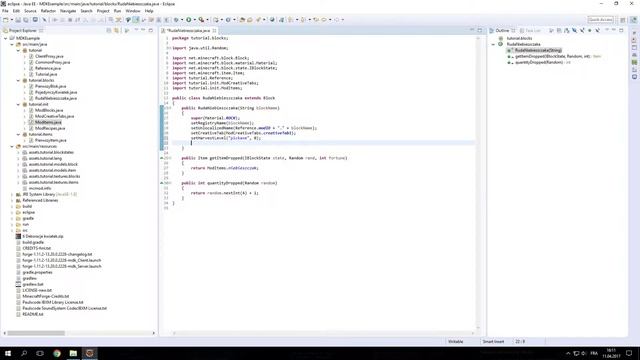The height and width of the screenshot is (360, 640).
Task: Maximize the Project Explorer view
Action: (151, 31)
